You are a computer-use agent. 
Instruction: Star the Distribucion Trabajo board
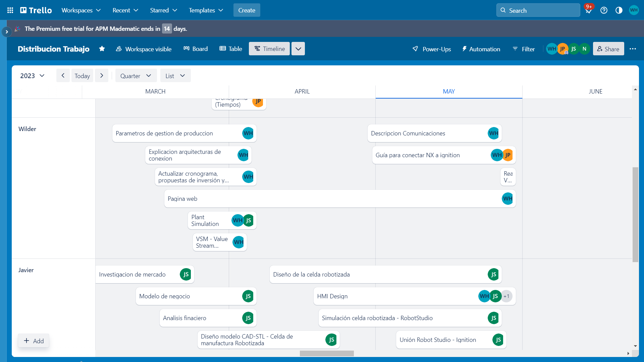tap(102, 49)
